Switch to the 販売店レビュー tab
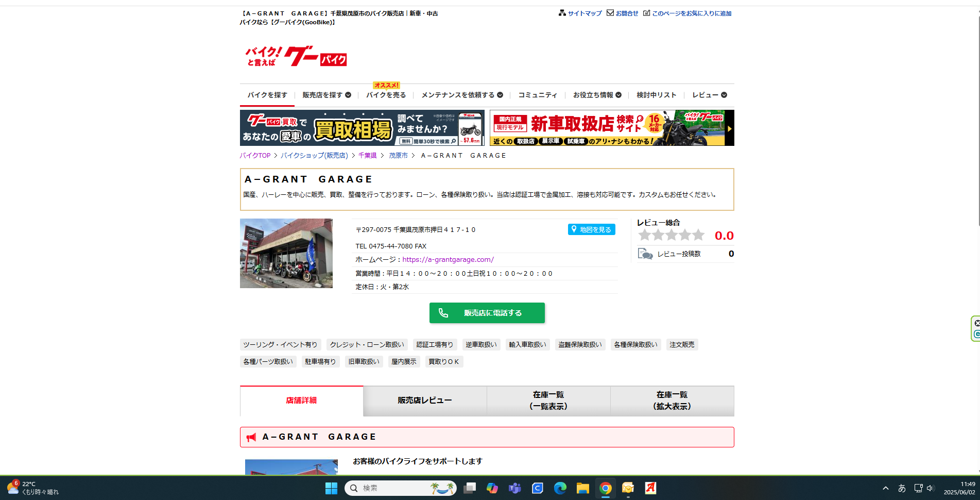The image size is (980, 500). click(425, 401)
